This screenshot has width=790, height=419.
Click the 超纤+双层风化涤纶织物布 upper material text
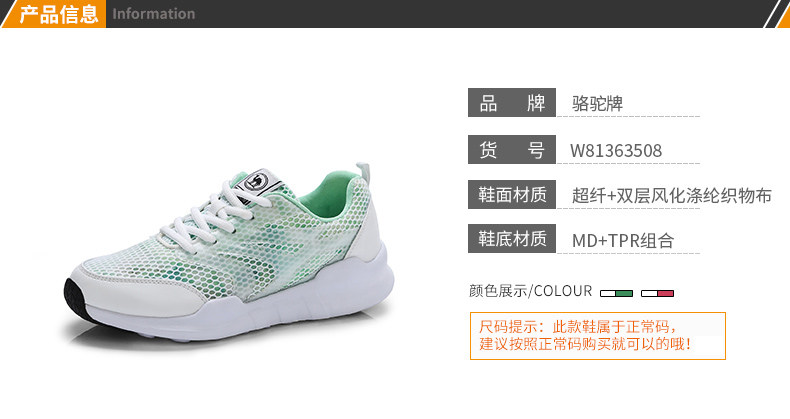672,195
